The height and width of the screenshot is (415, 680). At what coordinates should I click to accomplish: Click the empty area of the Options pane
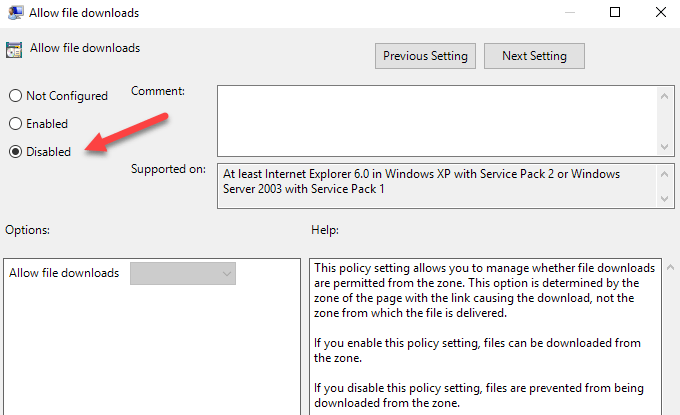pos(150,350)
